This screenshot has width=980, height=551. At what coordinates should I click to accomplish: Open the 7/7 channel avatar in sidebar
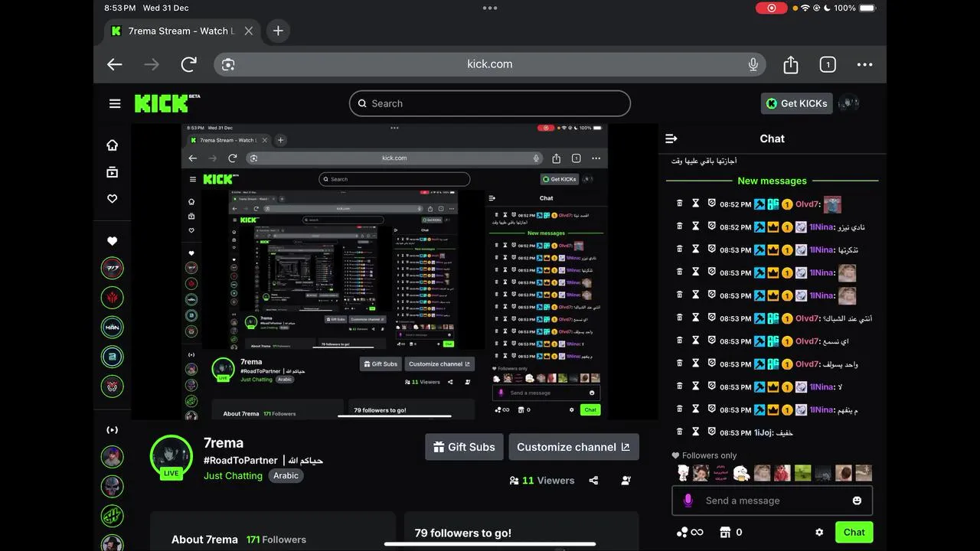[113, 268]
